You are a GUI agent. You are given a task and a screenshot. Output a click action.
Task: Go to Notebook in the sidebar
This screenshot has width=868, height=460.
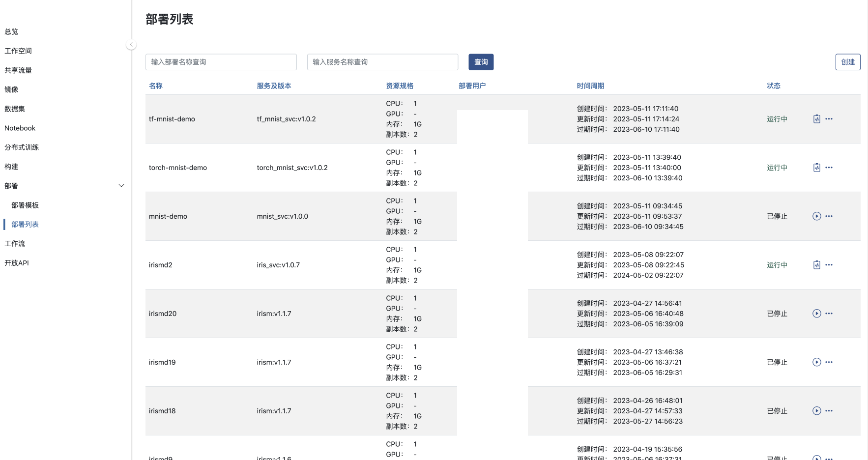20,128
